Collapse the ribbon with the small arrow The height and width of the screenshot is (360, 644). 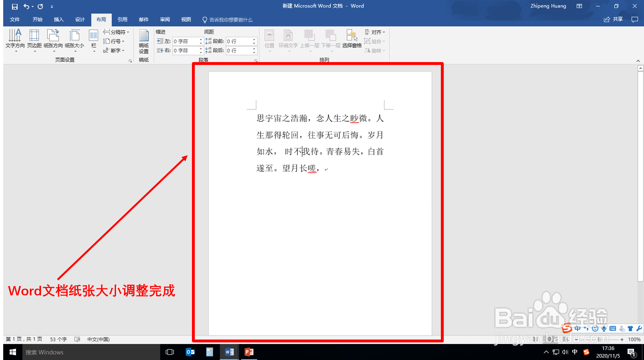click(638, 61)
